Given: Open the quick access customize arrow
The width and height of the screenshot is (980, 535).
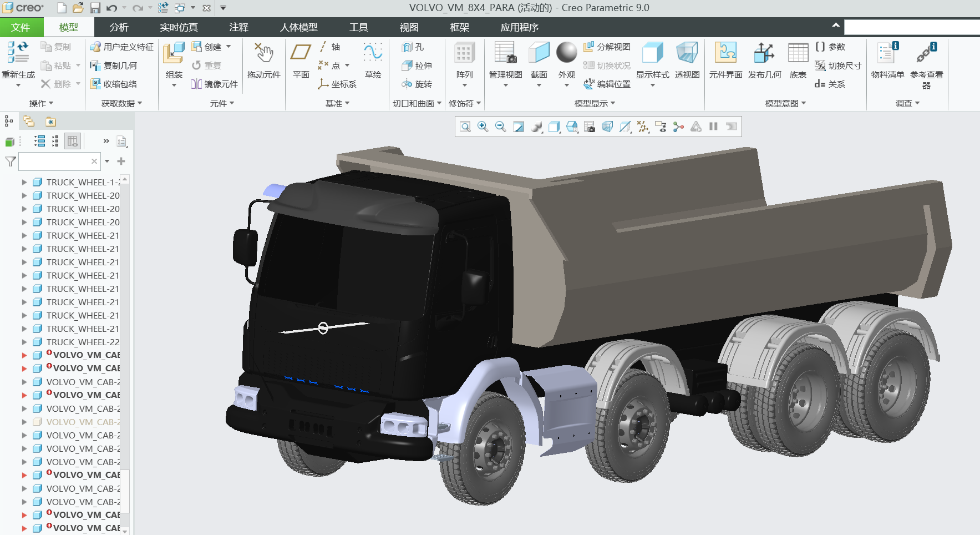Looking at the screenshot, I should (223, 8).
